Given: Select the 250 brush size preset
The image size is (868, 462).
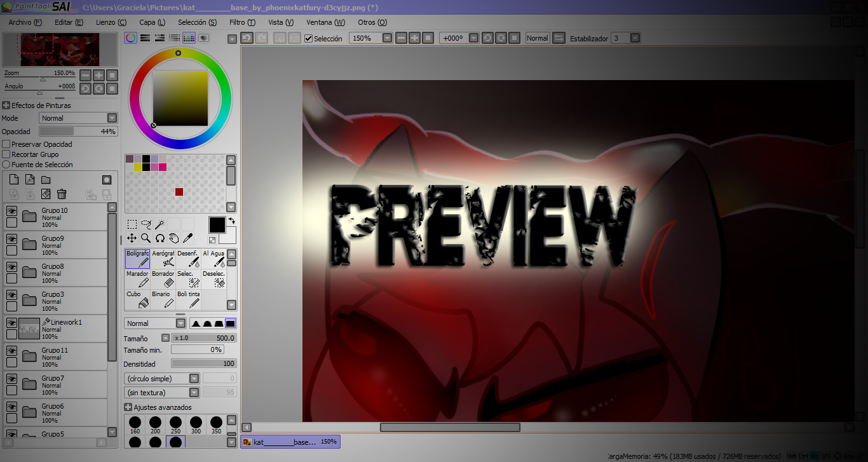Looking at the screenshot, I should pyautogui.click(x=176, y=426).
